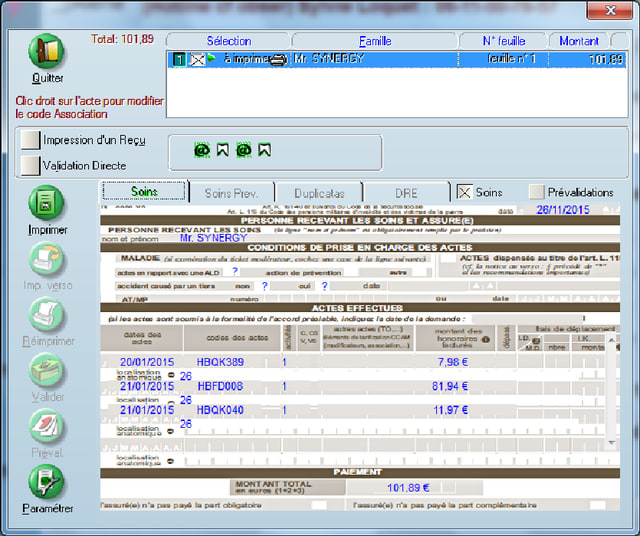This screenshot has width=640, height=536.
Task: Click the first green @ icon
Action: (200, 151)
